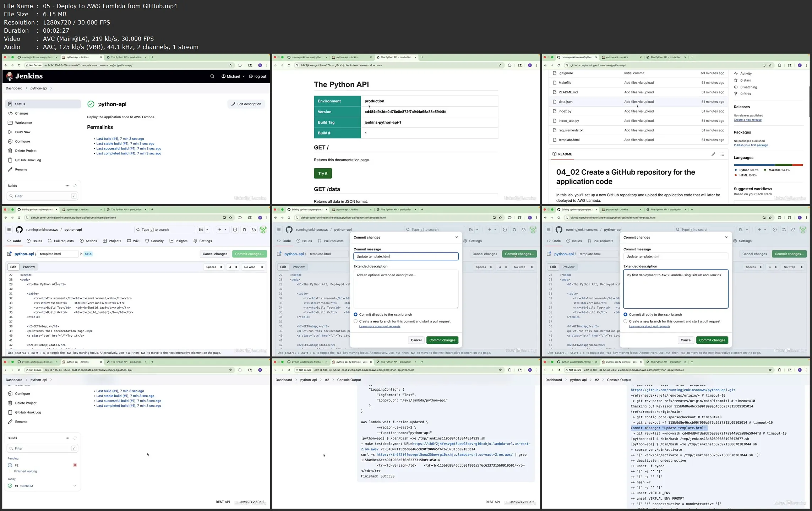The width and height of the screenshot is (812, 511).
Task: Focus the Commit message field containing 'Update template.html' with cursor
Action: pos(406,256)
